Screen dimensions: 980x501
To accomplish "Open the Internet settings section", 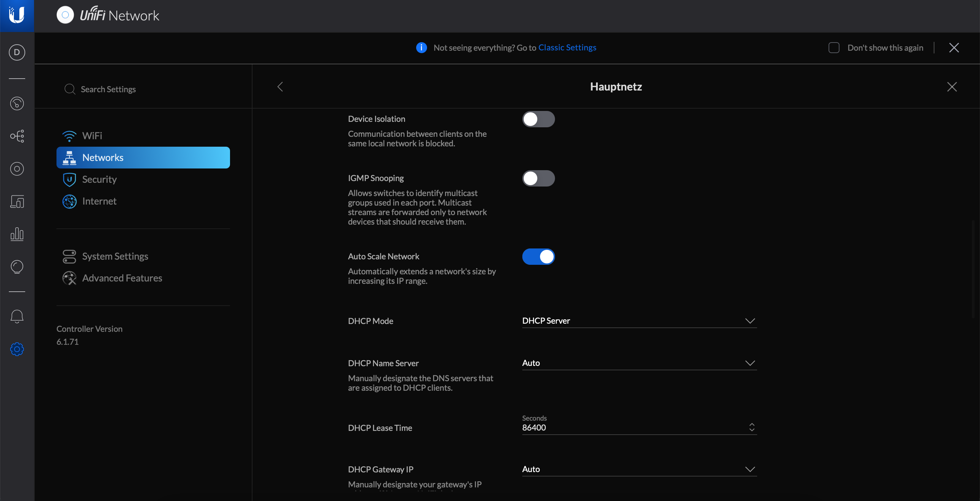I will [143, 201].
